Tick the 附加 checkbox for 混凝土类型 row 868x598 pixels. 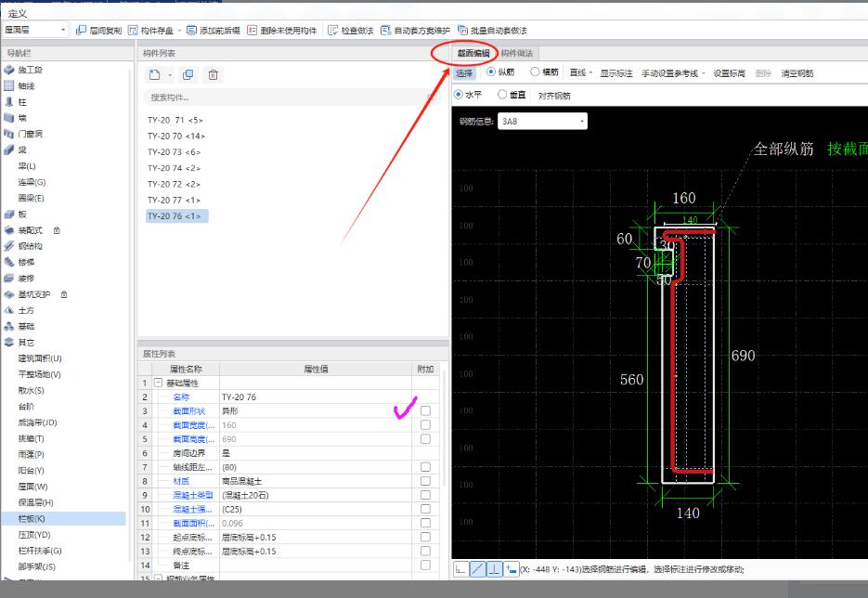pos(425,495)
